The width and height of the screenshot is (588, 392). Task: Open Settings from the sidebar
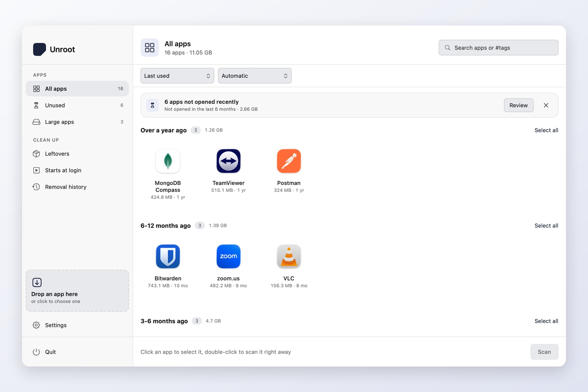(77, 325)
